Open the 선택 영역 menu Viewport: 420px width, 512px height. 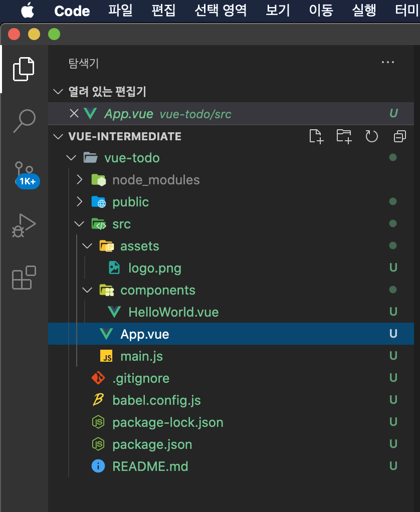[221, 11]
